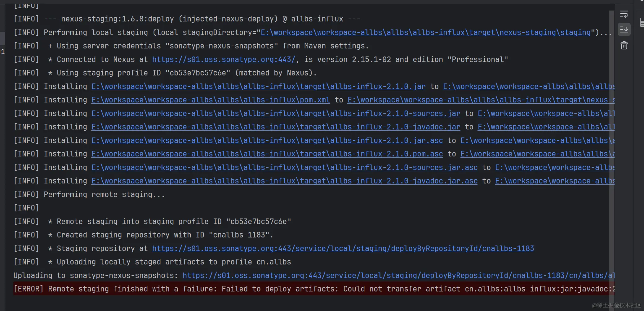Click the 'Remote staging into staging profile ID' line

[152, 222]
